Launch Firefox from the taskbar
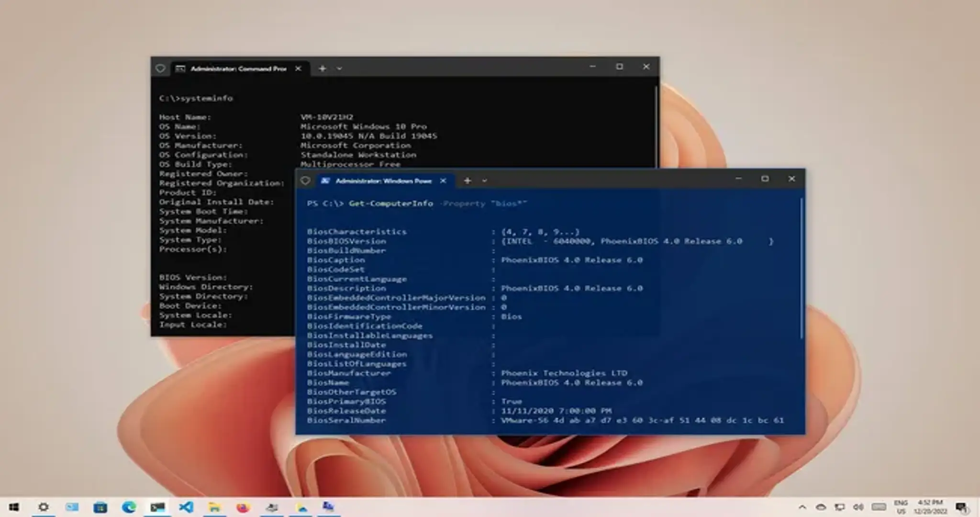980x517 pixels. pyautogui.click(x=244, y=507)
